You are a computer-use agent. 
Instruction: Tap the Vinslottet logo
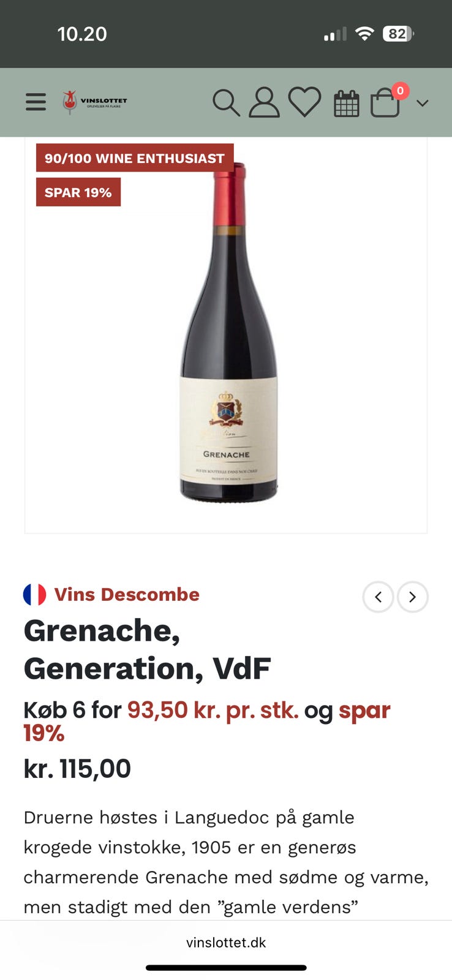point(95,102)
